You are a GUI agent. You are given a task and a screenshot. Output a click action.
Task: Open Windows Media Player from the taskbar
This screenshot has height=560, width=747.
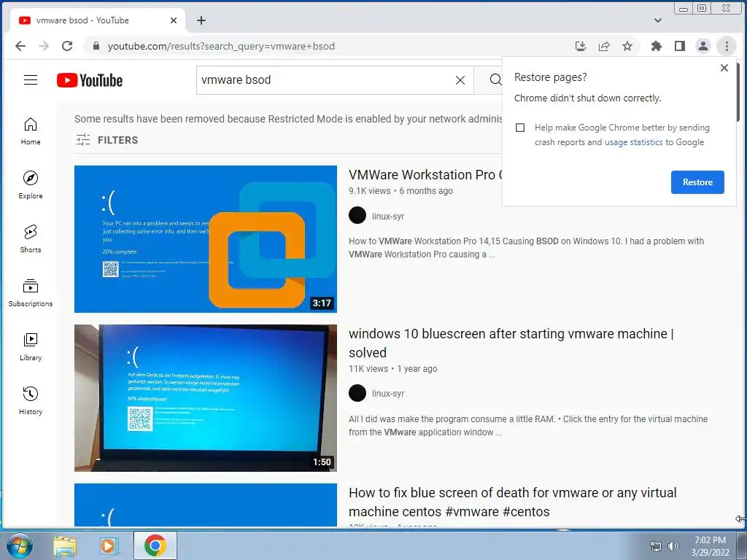[x=108, y=545]
